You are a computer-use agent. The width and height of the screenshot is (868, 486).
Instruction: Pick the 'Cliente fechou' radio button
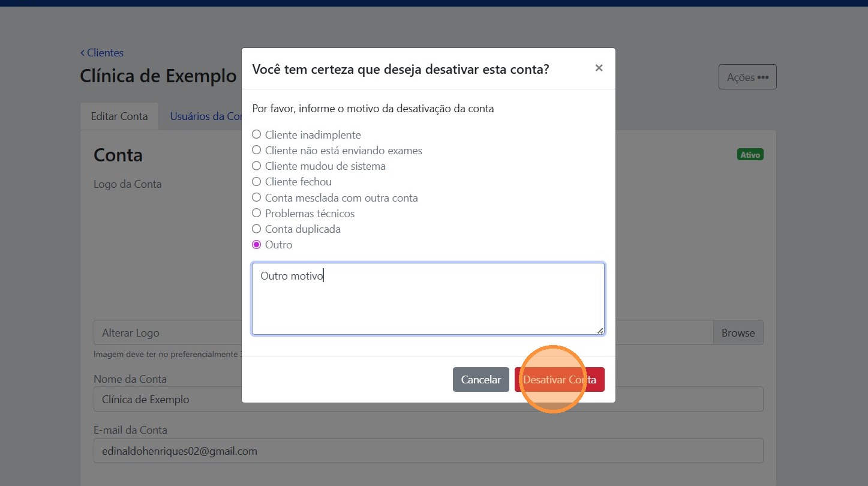(257, 182)
